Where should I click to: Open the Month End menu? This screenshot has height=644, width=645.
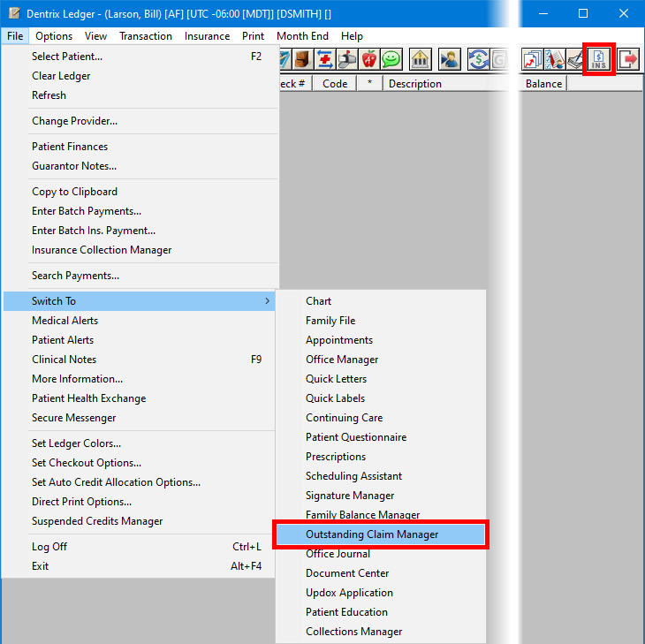click(302, 36)
